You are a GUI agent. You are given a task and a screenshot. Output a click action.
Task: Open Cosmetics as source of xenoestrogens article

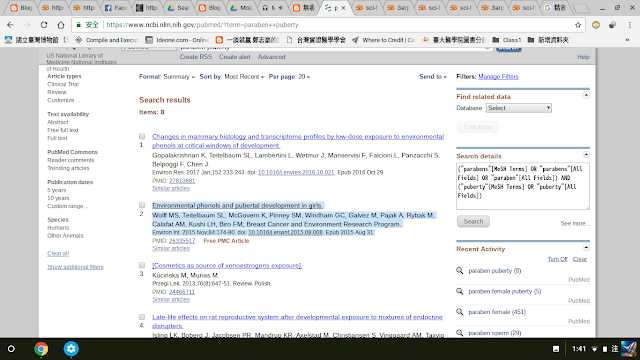[227, 265]
